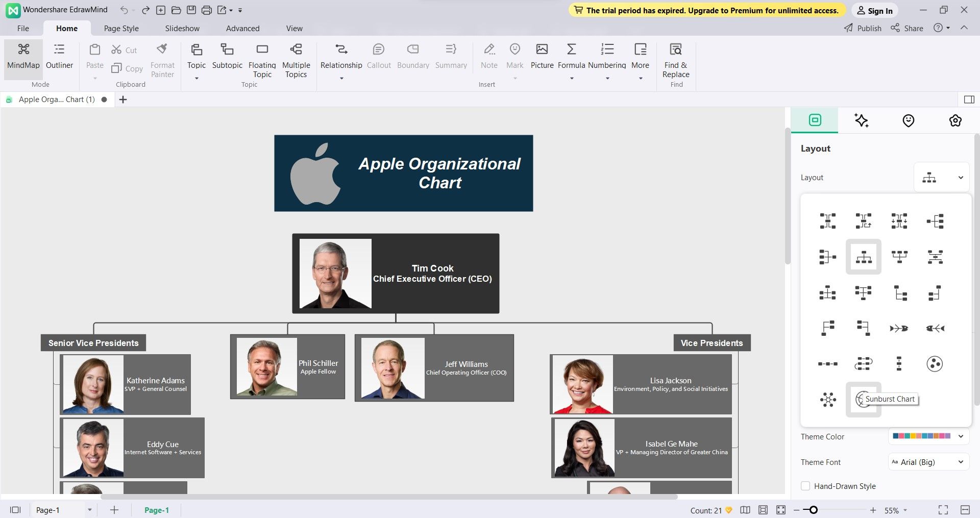Screen dimensions: 980x518
Task: Expand the Relationship dropdown arrow
Action: click(x=341, y=79)
